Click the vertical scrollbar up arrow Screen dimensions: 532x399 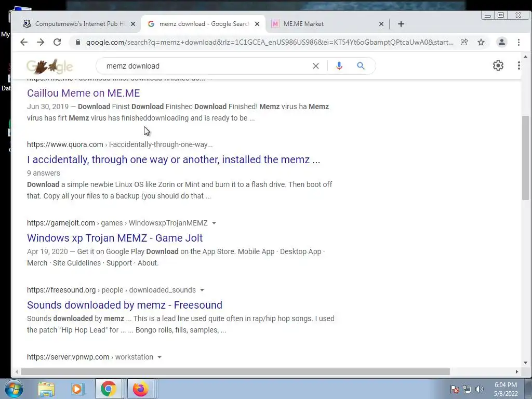[x=525, y=57]
